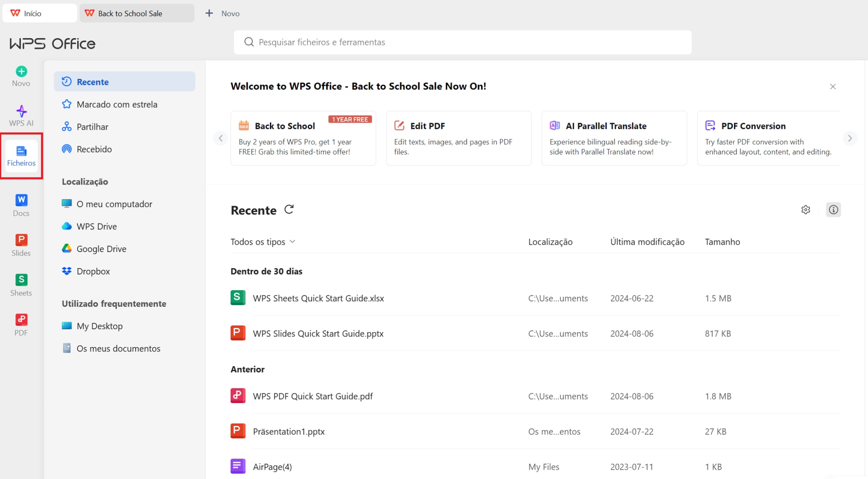868x479 pixels.
Task: Click the Dentro de 30 dias group heading
Action: coord(266,271)
